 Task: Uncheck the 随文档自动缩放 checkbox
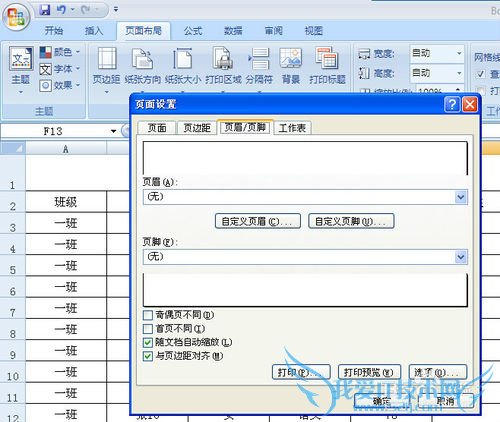148,342
